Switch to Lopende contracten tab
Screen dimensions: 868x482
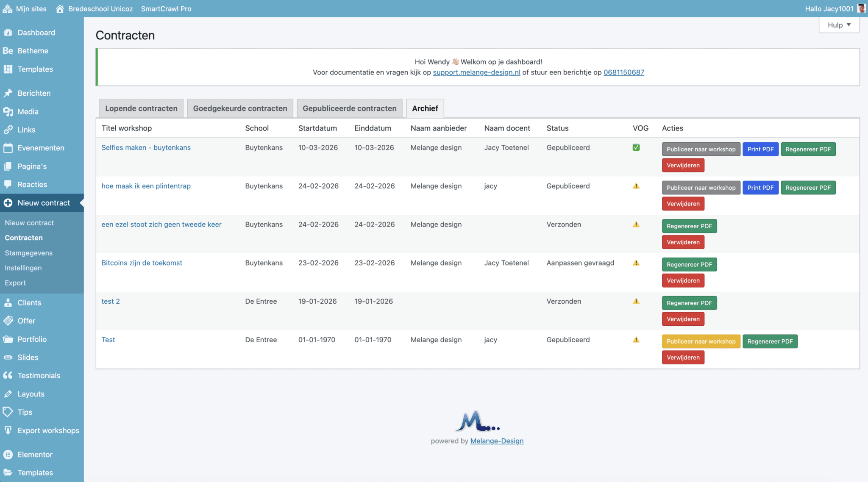tap(141, 108)
